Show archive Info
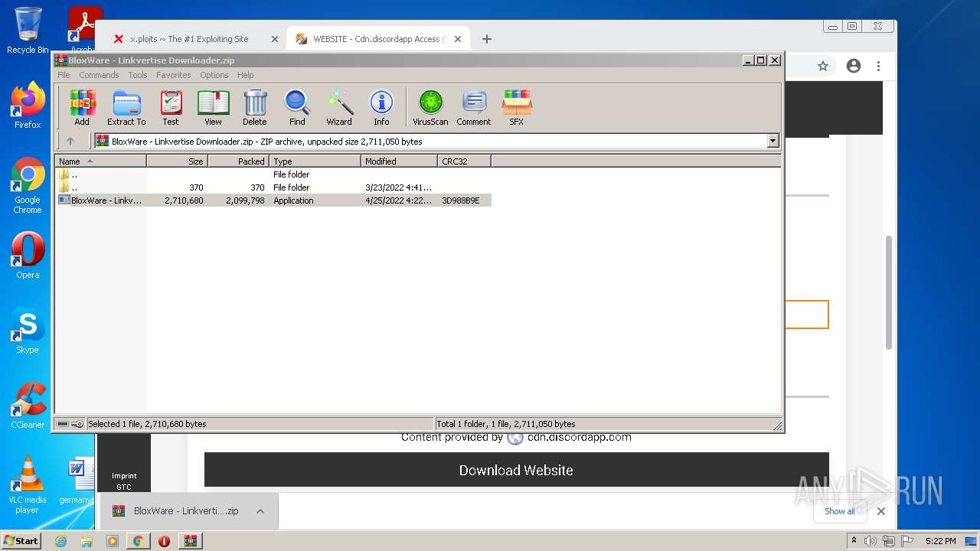Viewport: 980px width, 551px height. [x=381, y=107]
